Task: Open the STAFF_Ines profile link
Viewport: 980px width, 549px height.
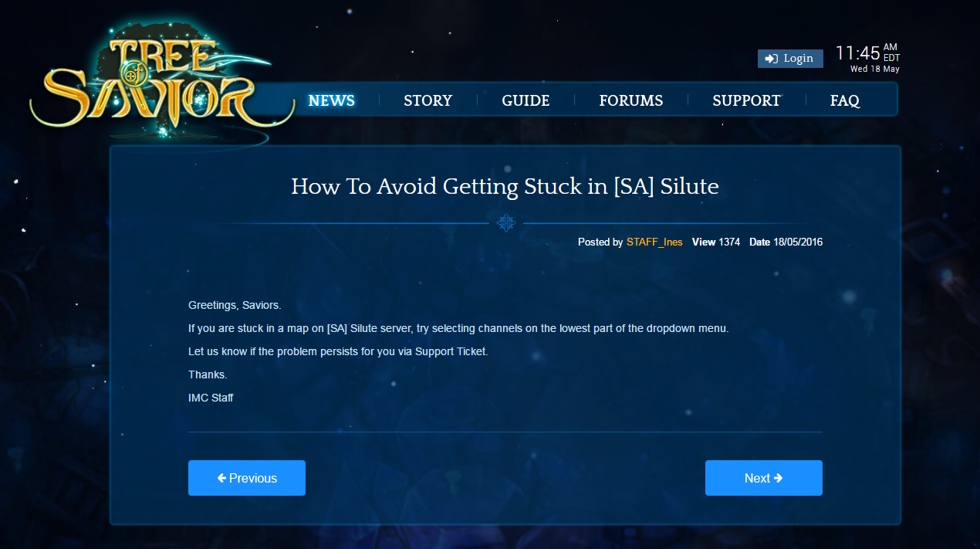Action: pos(654,242)
